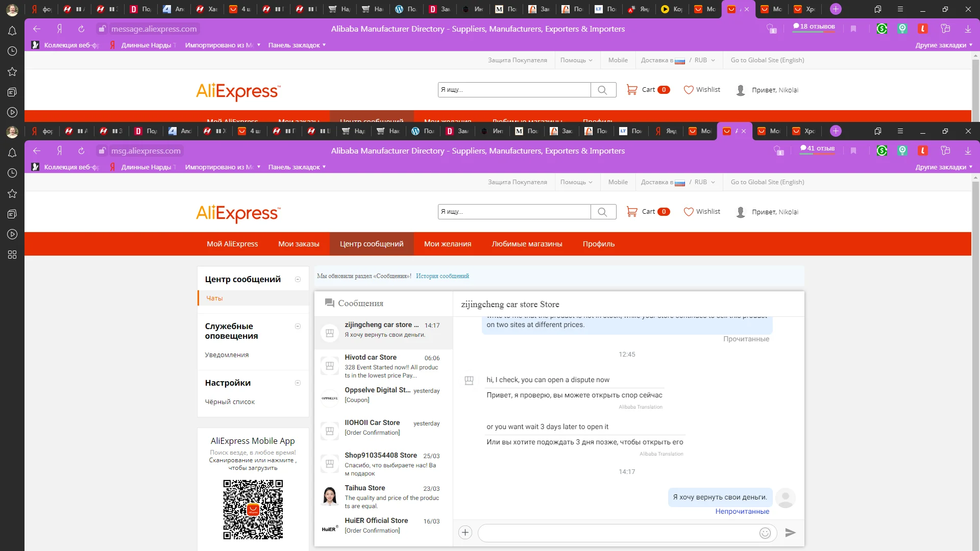Click the search magnifier in lower AliExpress header
The width and height of the screenshot is (980, 551).
[x=602, y=212]
